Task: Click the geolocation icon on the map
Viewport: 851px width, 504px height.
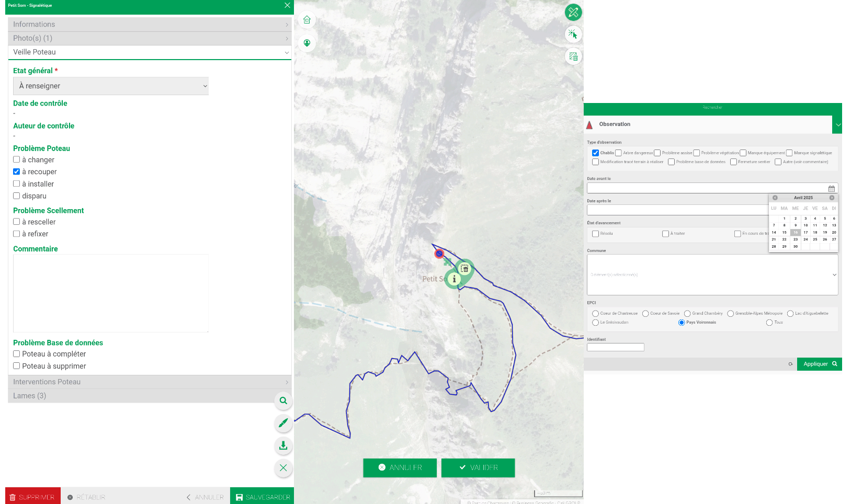Action: [307, 43]
